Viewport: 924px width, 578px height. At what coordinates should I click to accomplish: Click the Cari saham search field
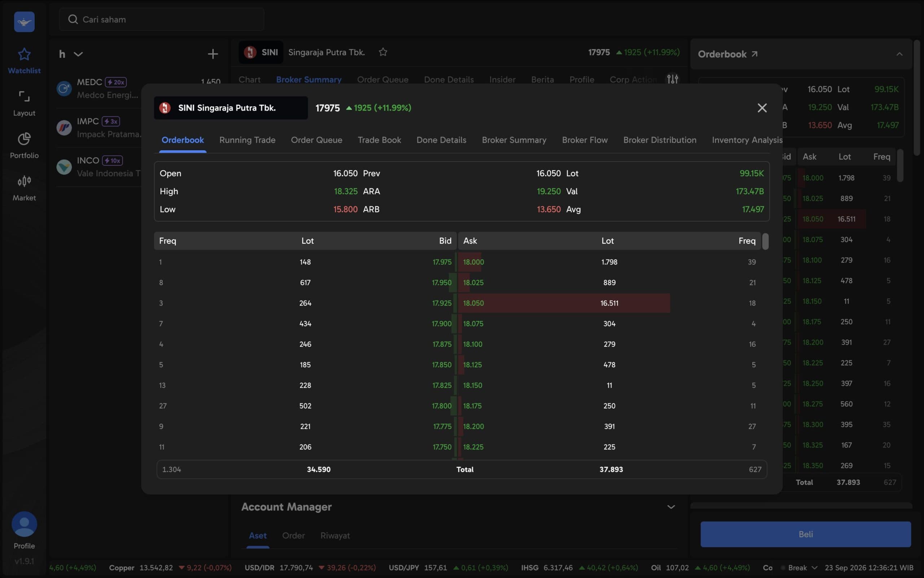point(161,19)
